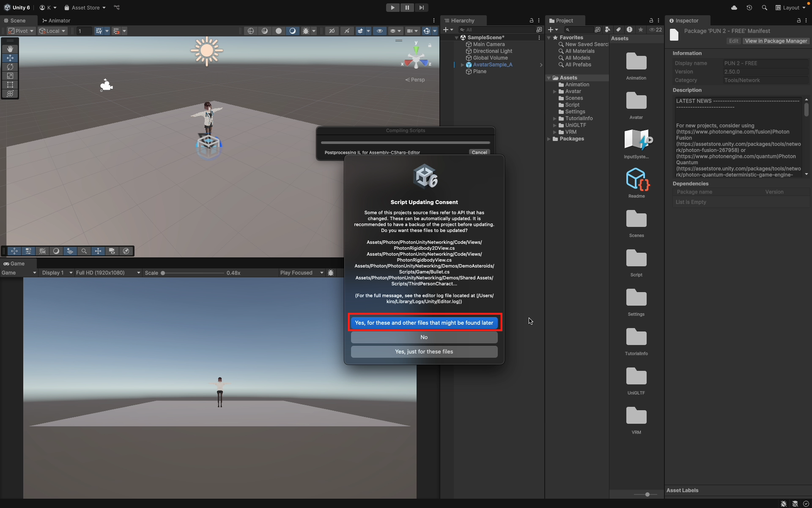Click the Project search field

tap(579, 30)
